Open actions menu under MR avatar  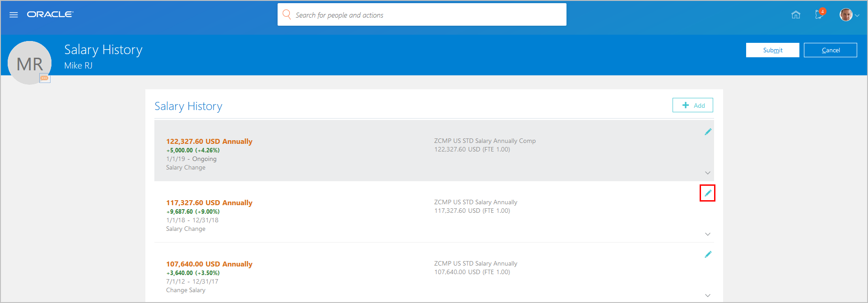pos(44,78)
